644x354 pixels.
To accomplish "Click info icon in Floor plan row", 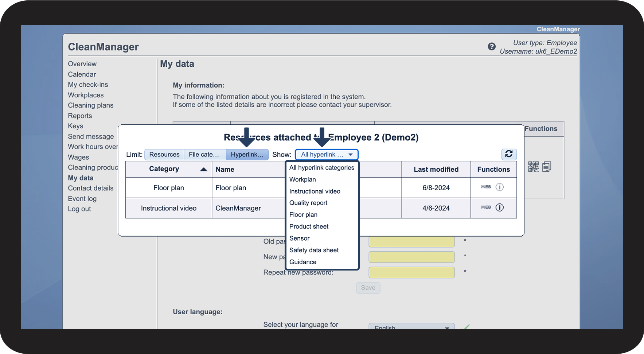I will 500,187.
